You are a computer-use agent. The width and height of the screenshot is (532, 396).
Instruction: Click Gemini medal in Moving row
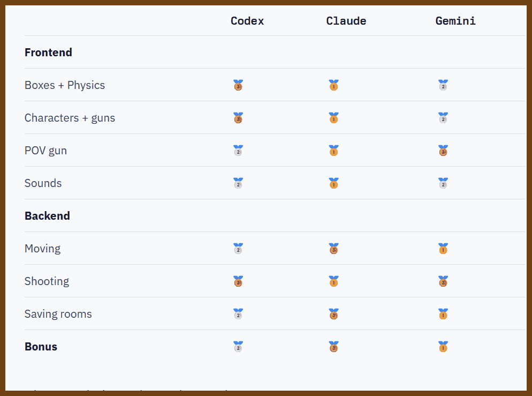(443, 249)
